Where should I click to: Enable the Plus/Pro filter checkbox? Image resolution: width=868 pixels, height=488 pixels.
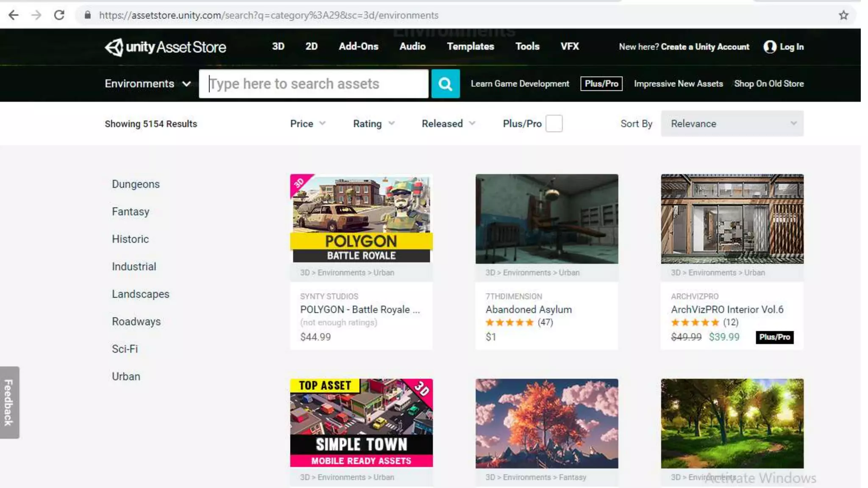(x=554, y=124)
